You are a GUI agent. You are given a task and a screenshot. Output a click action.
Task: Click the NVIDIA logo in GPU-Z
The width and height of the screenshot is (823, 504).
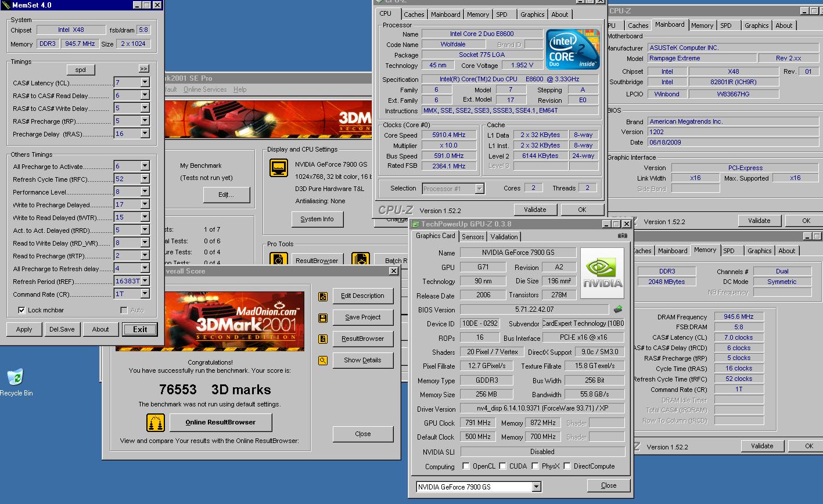coord(602,273)
